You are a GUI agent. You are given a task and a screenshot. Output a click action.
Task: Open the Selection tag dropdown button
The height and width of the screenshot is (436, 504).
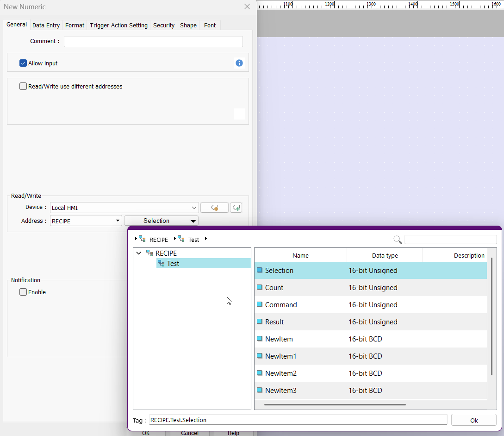coord(161,221)
